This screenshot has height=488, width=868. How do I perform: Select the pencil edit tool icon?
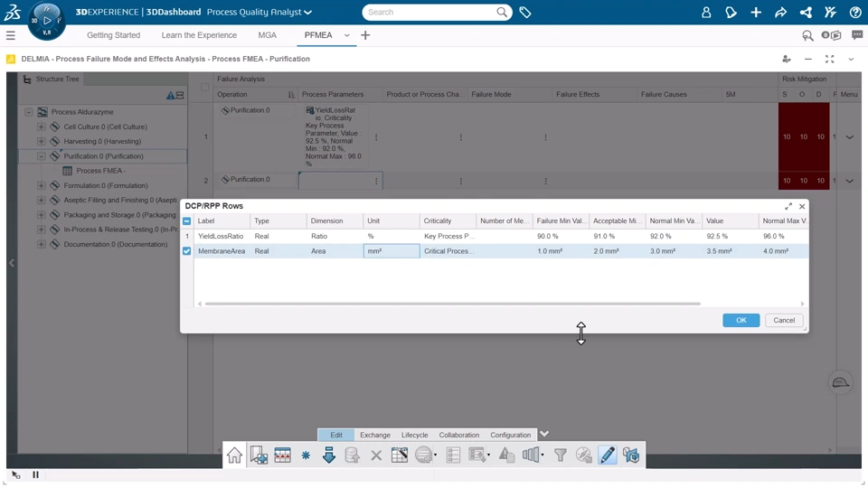(607, 455)
